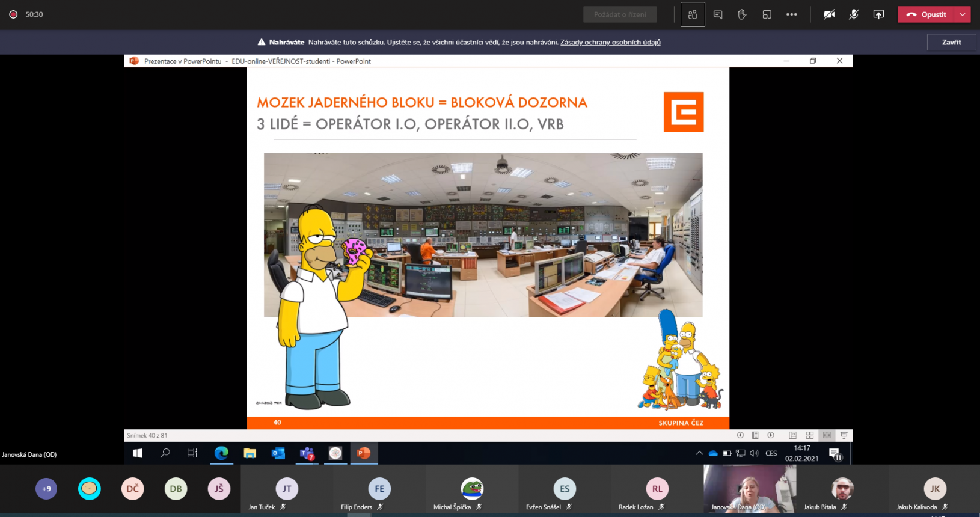Viewport: 980px width, 517px height.
Task: Select Jakub Bitala participant tile
Action: pos(842,489)
